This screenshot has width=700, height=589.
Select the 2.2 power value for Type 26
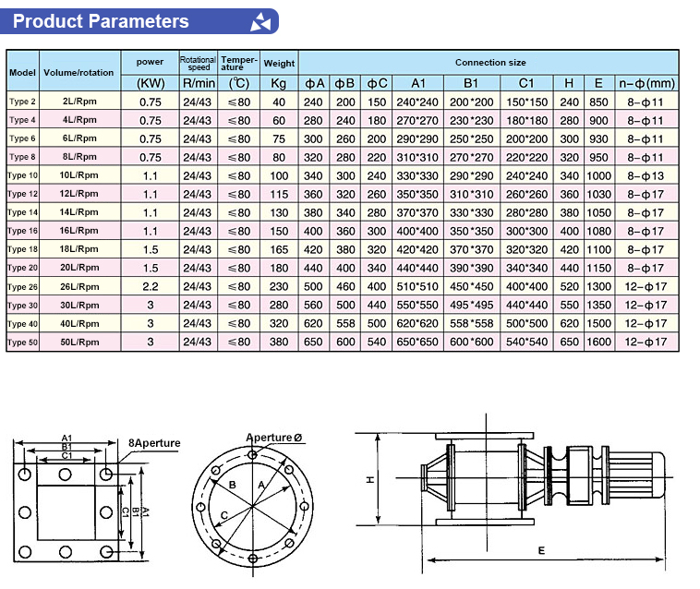coord(150,286)
